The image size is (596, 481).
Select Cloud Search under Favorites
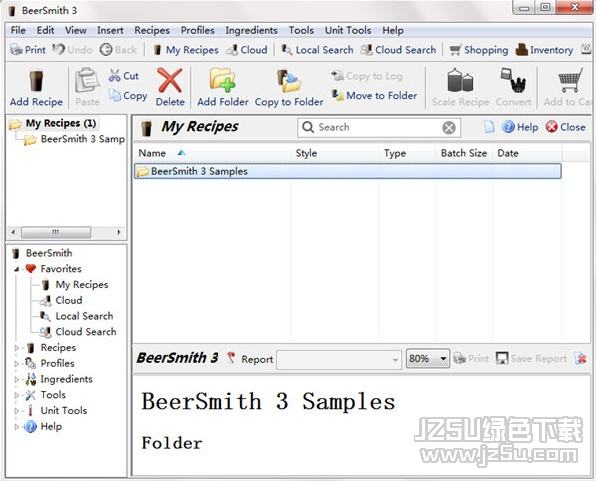[x=86, y=332]
